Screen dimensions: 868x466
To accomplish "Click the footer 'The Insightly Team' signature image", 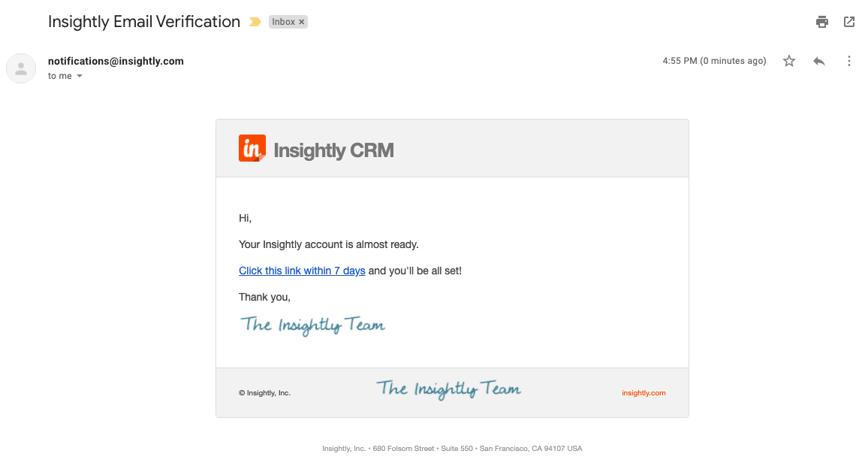I will tap(448, 389).
